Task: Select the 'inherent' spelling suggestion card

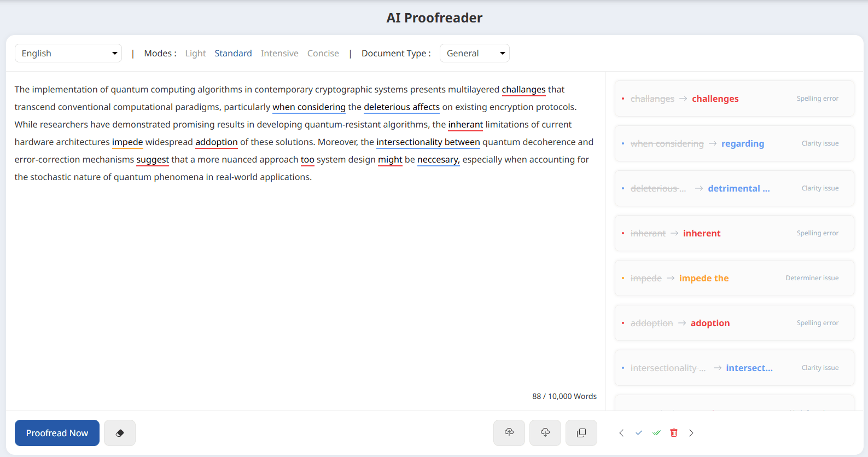Action: [734, 233]
